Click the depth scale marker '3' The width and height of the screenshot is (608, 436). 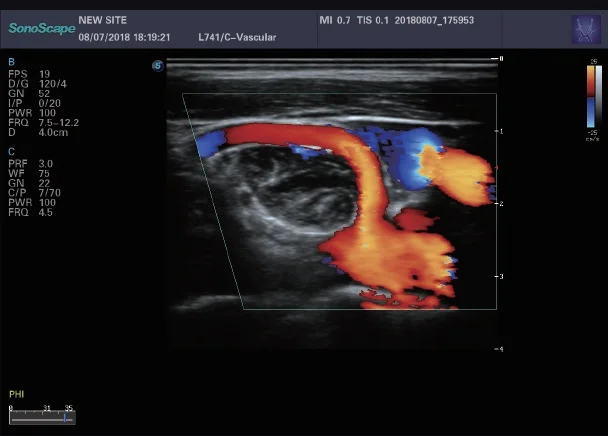(x=501, y=277)
